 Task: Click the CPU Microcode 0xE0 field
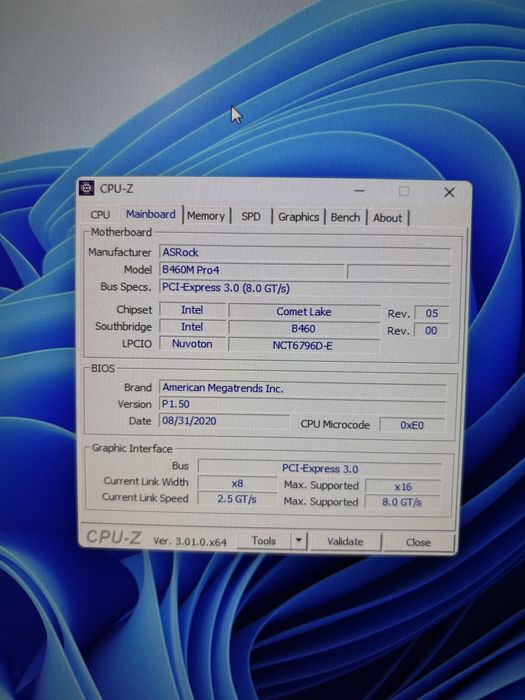click(x=412, y=425)
